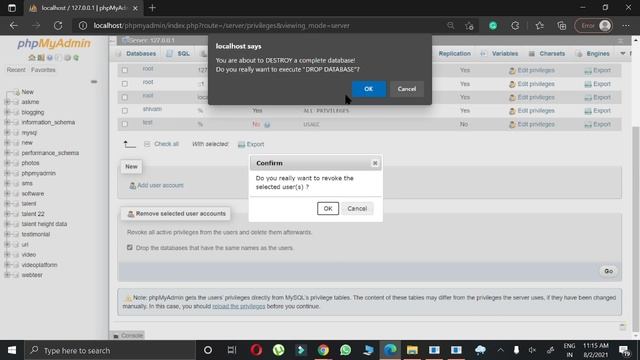Toggle Drop the databases with same names checkbox

tap(130, 248)
